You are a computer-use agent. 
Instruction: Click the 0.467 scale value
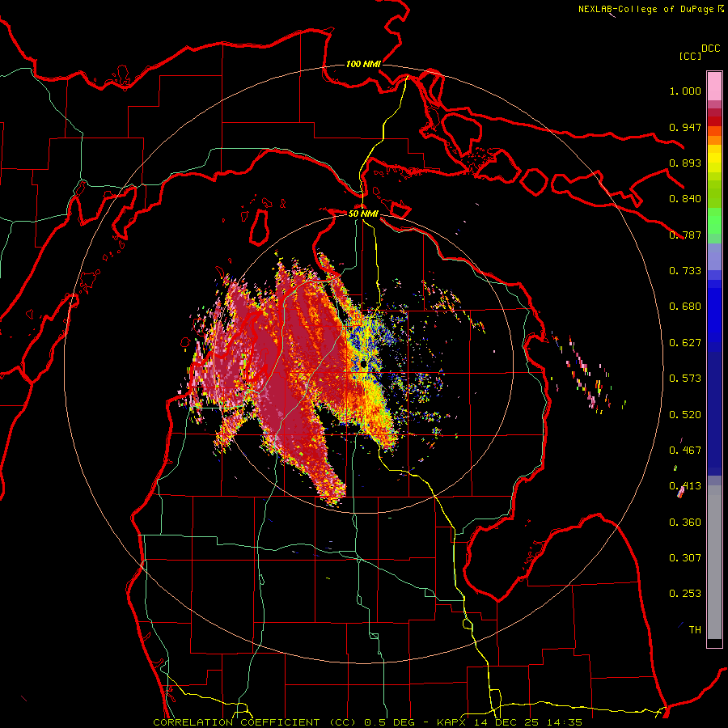[685, 451]
